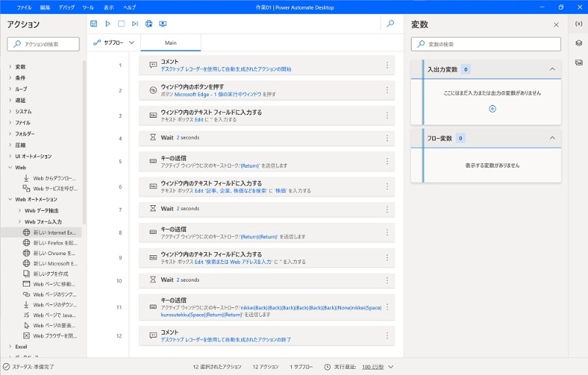588x375 pixels.
Task: Open more options for the first コメント action
Action: point(387,65)
